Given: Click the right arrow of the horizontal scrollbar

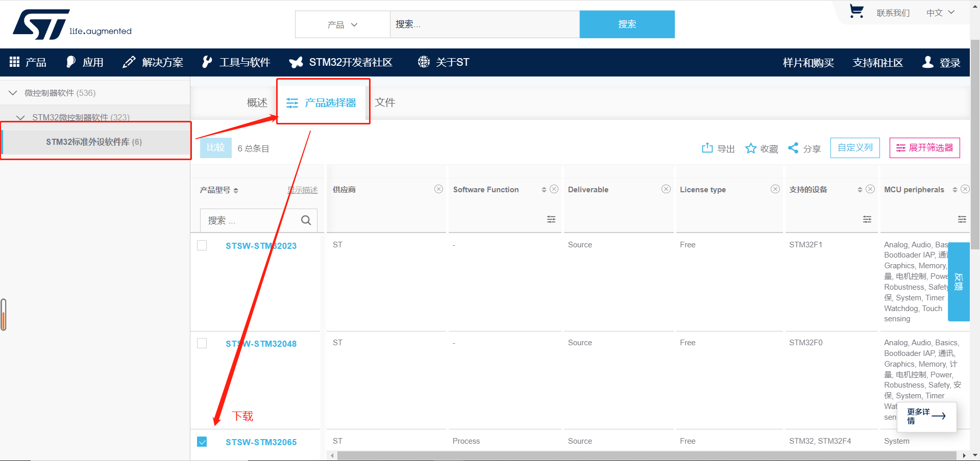Looking at the screenshot, I should 964,455.
